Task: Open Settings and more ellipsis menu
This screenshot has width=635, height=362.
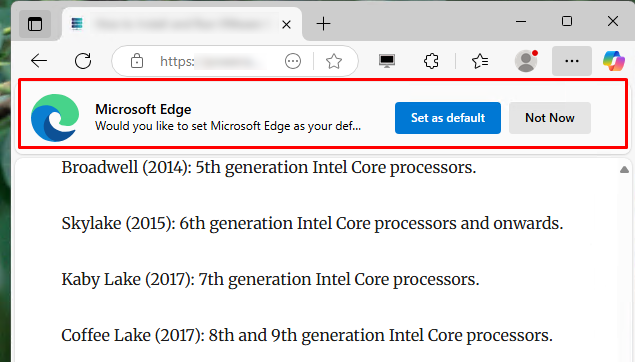Action: (572, 61)
